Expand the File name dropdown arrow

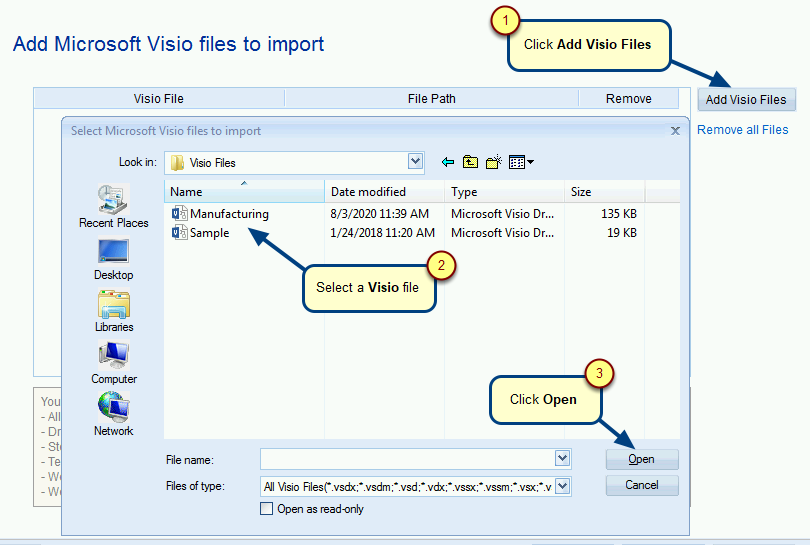(563, 458)
